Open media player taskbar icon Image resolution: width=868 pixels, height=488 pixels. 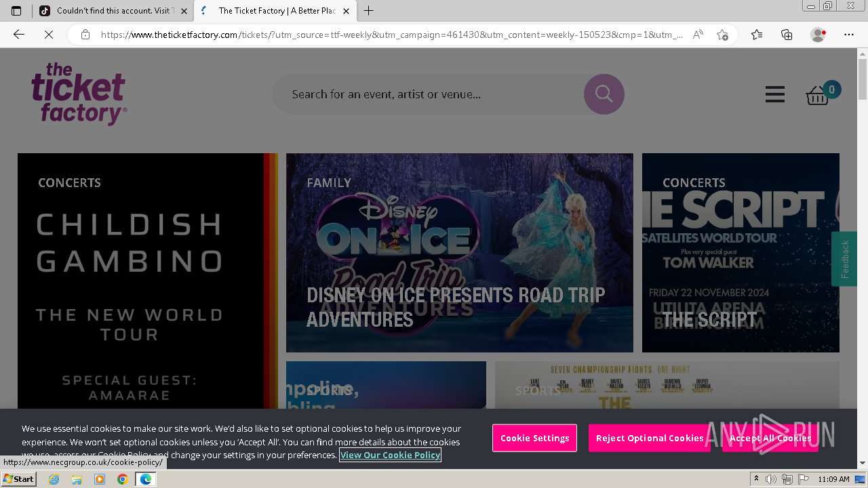(x=100, y=479)
